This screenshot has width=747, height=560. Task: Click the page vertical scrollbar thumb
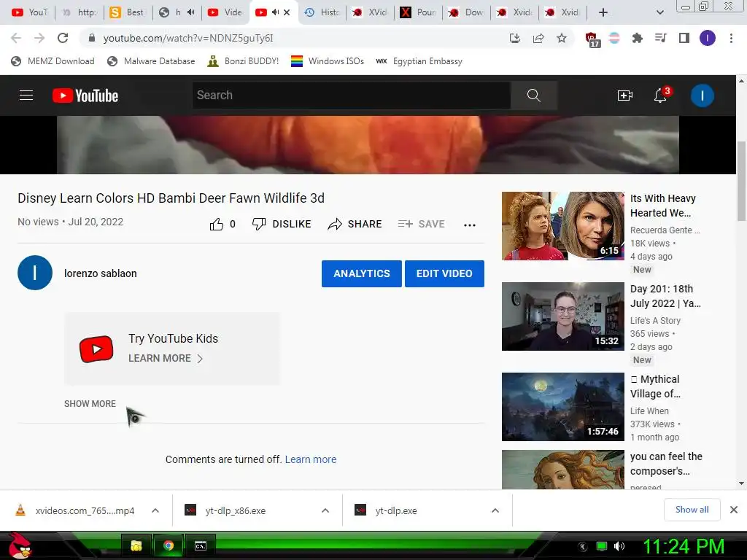coord(741,181)
